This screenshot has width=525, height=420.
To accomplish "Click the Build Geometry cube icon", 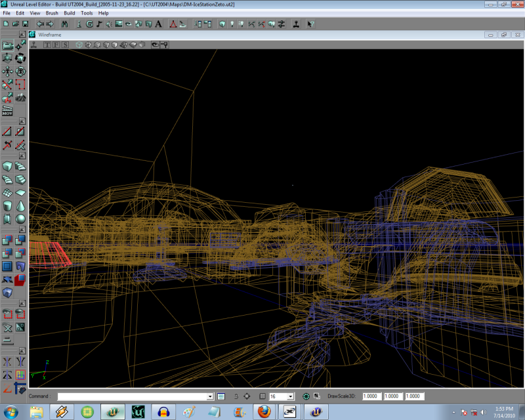I will tap(222, 24).
